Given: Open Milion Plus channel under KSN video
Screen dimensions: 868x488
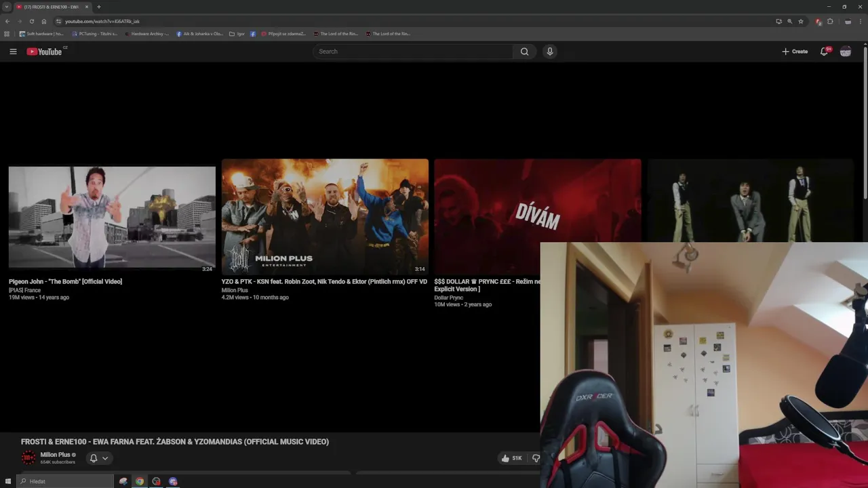Looking at the screenshot, I should click(235, 290).
